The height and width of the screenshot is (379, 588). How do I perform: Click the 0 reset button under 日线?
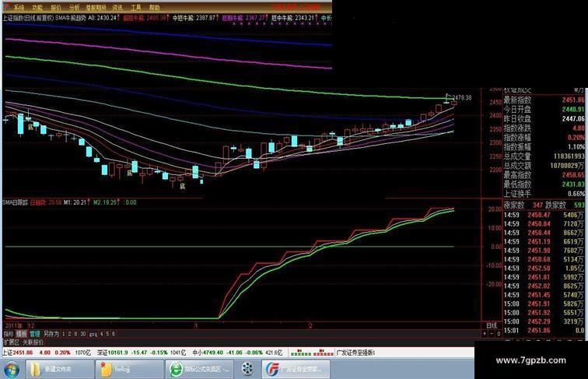[x=499, y=333]
